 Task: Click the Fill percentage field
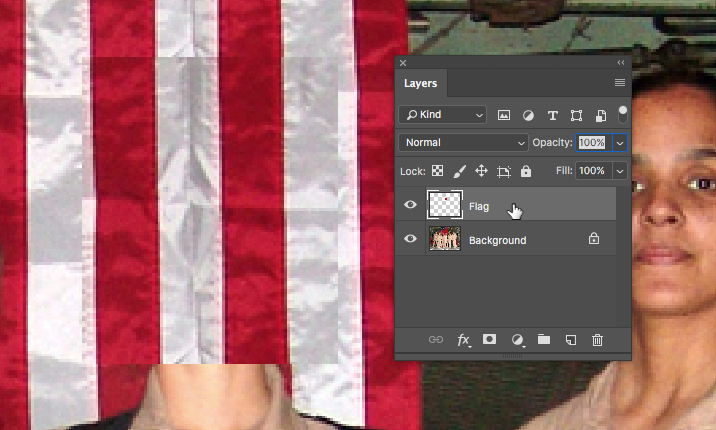click(x=592, y=171)
